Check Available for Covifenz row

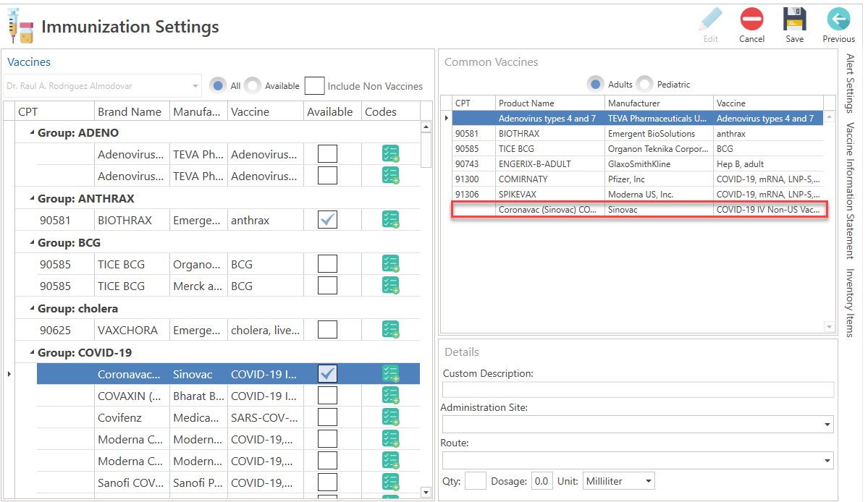[x=328, y=417]
